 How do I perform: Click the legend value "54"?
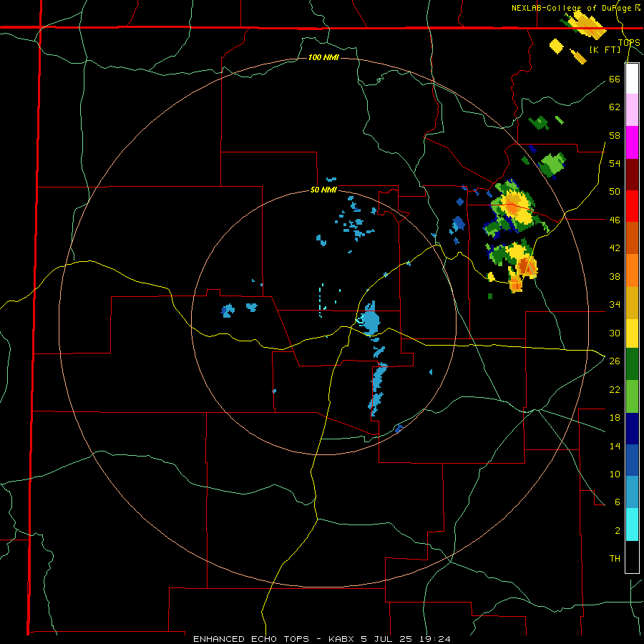coord(615,163)
